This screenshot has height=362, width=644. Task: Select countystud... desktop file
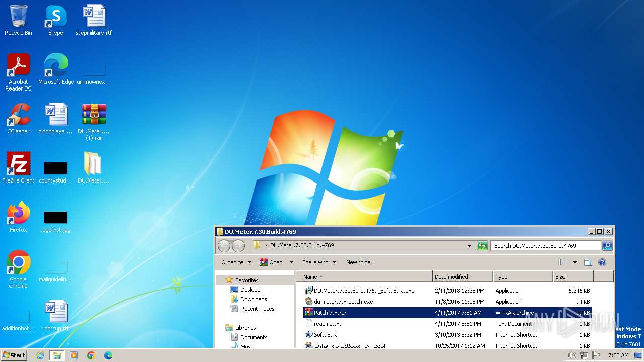55,171
